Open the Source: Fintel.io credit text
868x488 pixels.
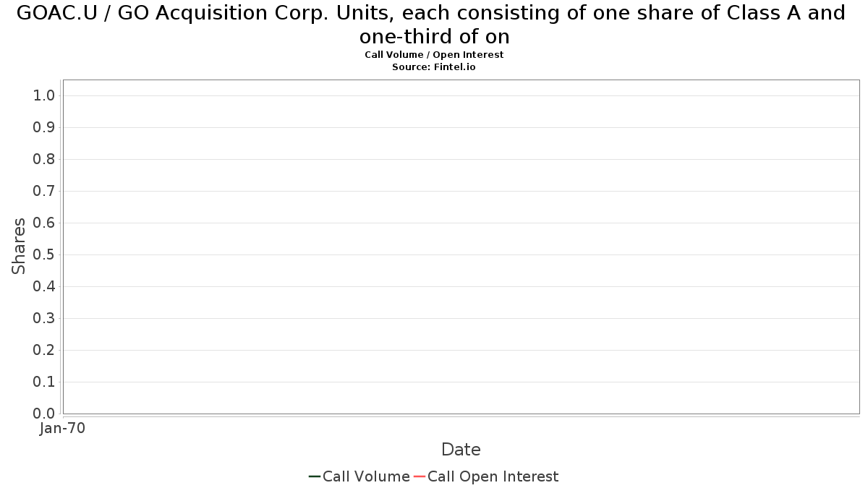click(x=434, y=67)
